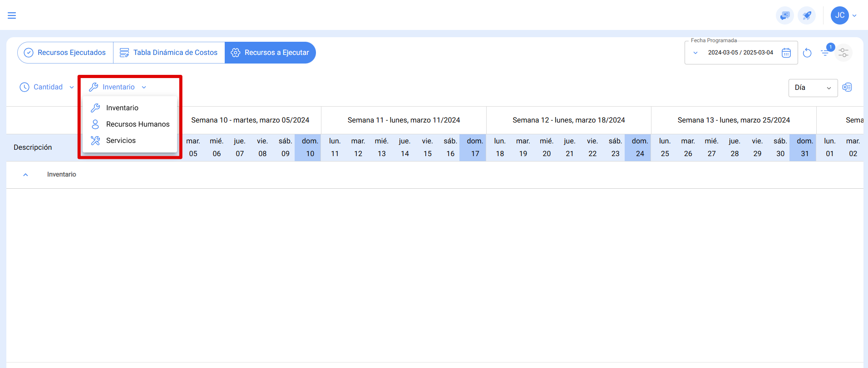Click the calendar icon in Fecha Programada

pyautogui.click(x=786, y=53)
